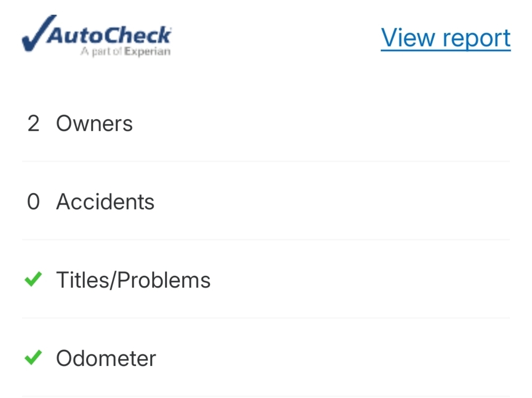532x398 pixels.
Task: Click the accident count number 0
Action: pos(33,202)
